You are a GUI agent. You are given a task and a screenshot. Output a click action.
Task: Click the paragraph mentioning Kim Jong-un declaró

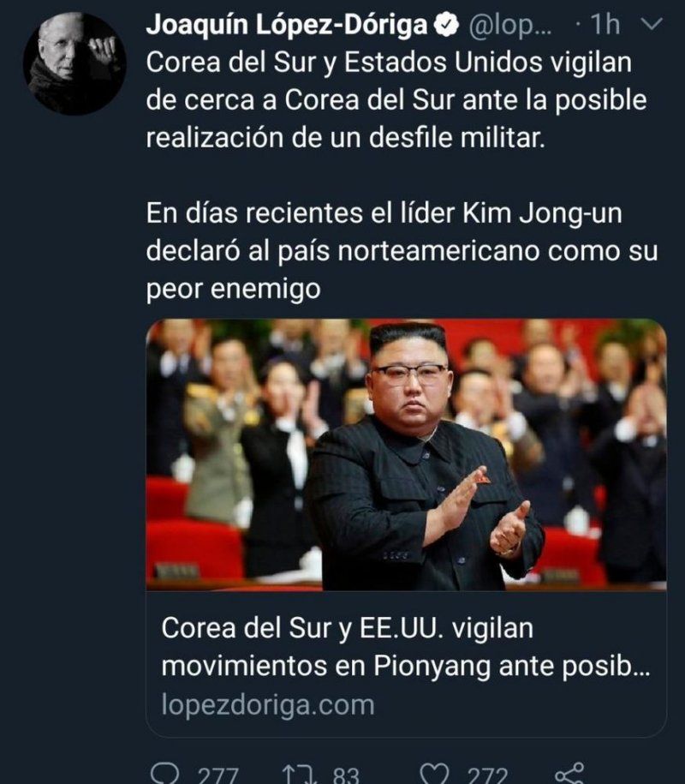click(402, 251)
